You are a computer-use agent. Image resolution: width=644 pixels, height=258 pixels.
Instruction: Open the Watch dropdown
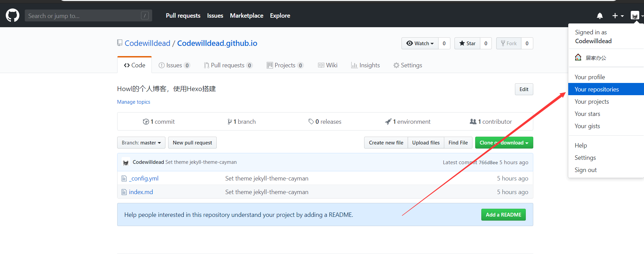[420, 43]
